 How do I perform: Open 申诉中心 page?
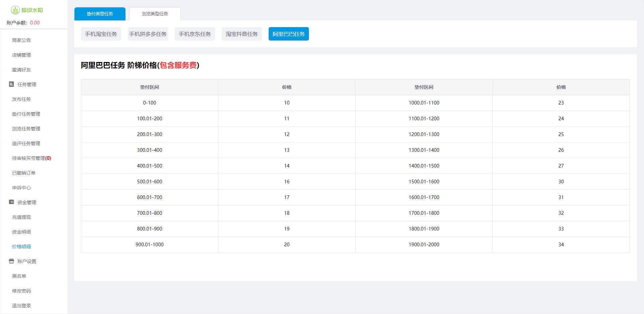click(x=21, y=188)
